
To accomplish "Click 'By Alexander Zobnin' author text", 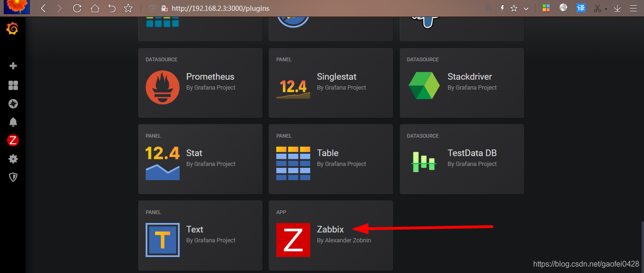I will pos(344,240).
